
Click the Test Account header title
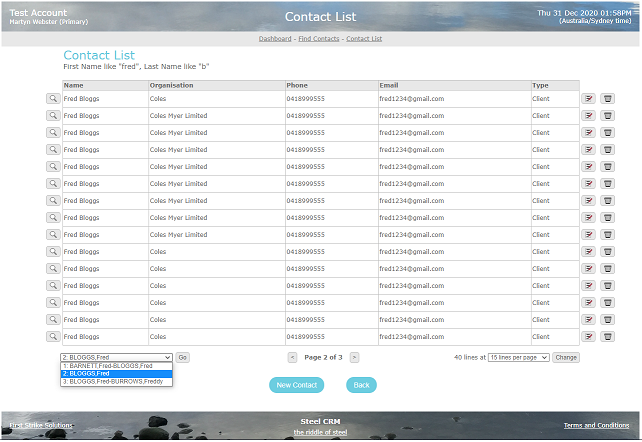pyautogui.click(x=38, y=13)
